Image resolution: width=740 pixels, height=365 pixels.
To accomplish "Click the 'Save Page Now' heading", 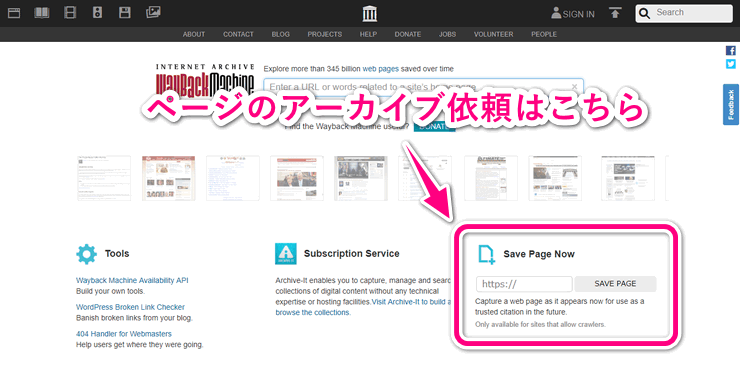I will click(539, 254).
